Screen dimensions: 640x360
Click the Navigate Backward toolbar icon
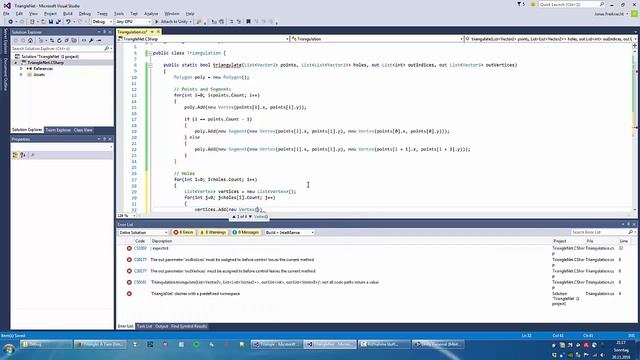point(11,22)
